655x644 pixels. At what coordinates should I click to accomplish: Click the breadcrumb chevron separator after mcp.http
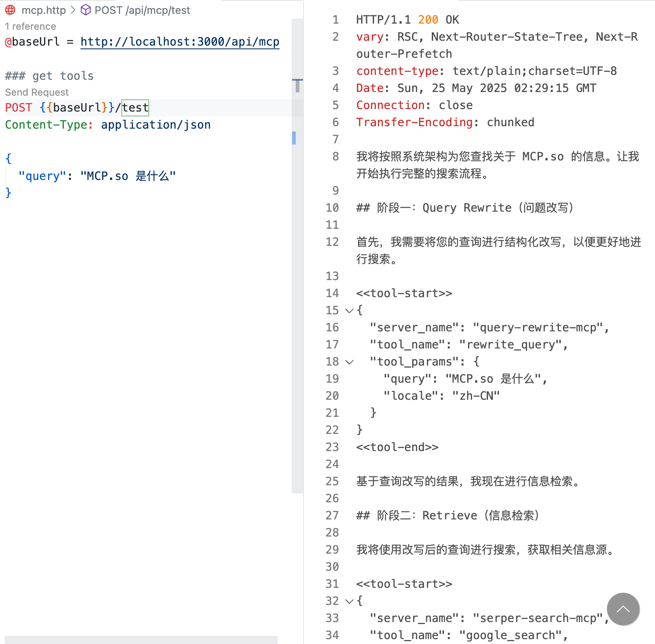tap(73, 10)
